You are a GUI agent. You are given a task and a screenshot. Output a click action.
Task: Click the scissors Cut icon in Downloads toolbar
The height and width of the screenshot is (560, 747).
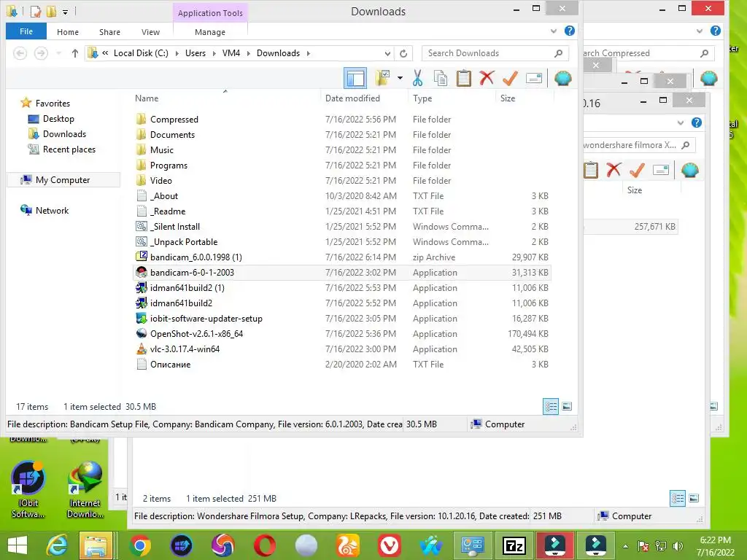point(418,78)
